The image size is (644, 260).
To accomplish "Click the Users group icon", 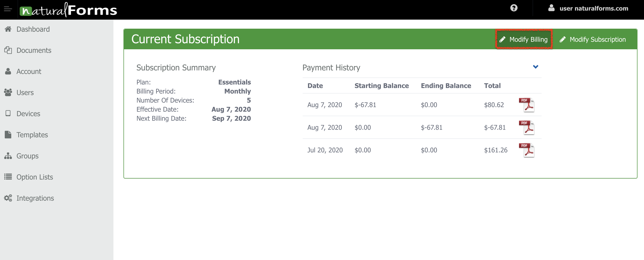I will coord(8,93).
